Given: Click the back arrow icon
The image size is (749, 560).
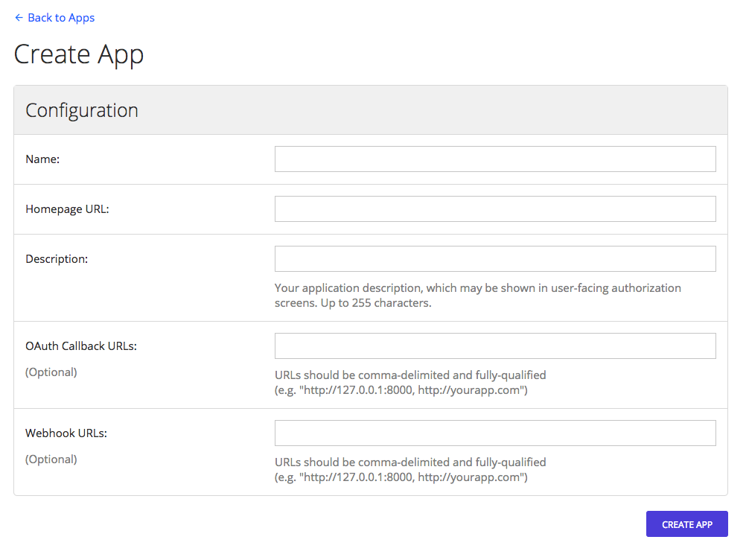Looking at the screenshot, I should pyautogui.click(x=18, y=17).
